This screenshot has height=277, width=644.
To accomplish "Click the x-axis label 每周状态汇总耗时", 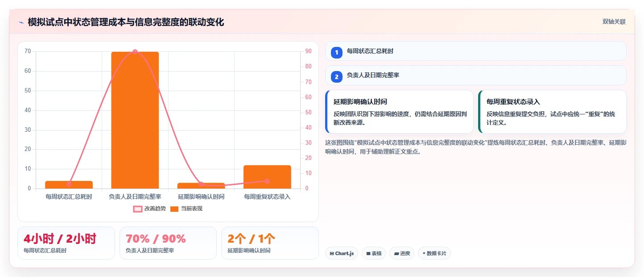I will (x=69, y=197).
